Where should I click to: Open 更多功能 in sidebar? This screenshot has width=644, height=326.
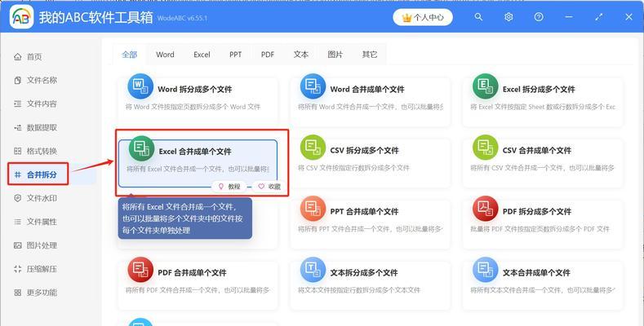click(x=42, y=293)
